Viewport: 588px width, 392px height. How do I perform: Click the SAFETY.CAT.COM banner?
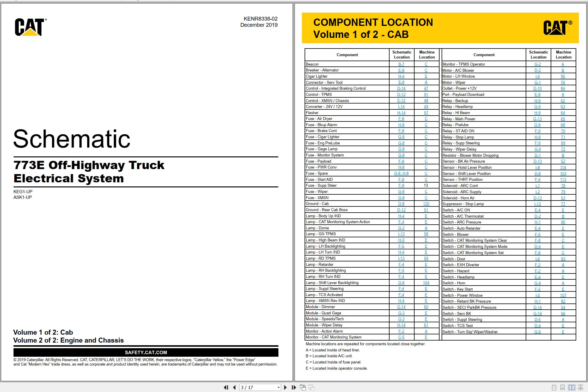point(146,352)
